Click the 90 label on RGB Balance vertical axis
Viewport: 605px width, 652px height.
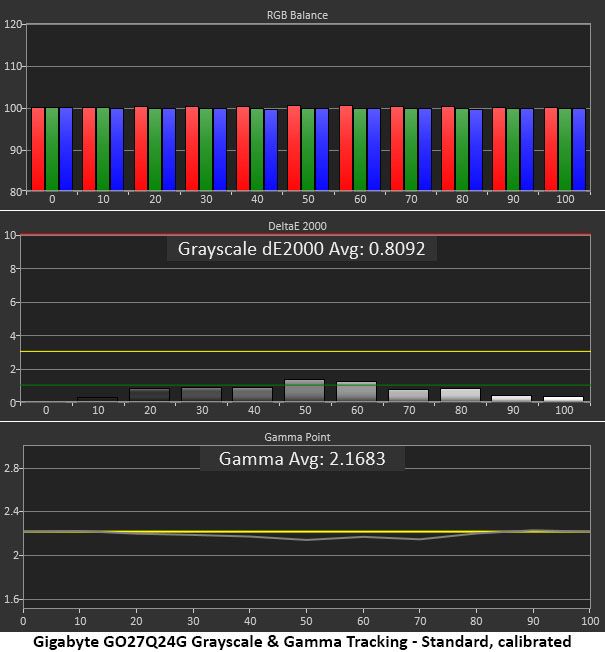coord(15,150)
